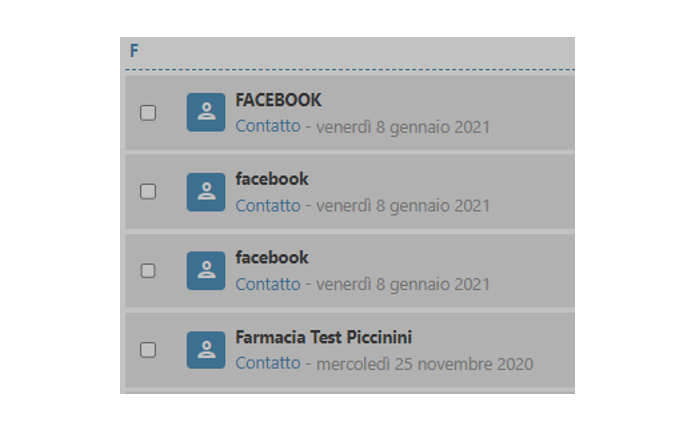This screenshot has height=436, width=681.
Task: Select the checkbox in the second list row
Action: pos(148,191)
